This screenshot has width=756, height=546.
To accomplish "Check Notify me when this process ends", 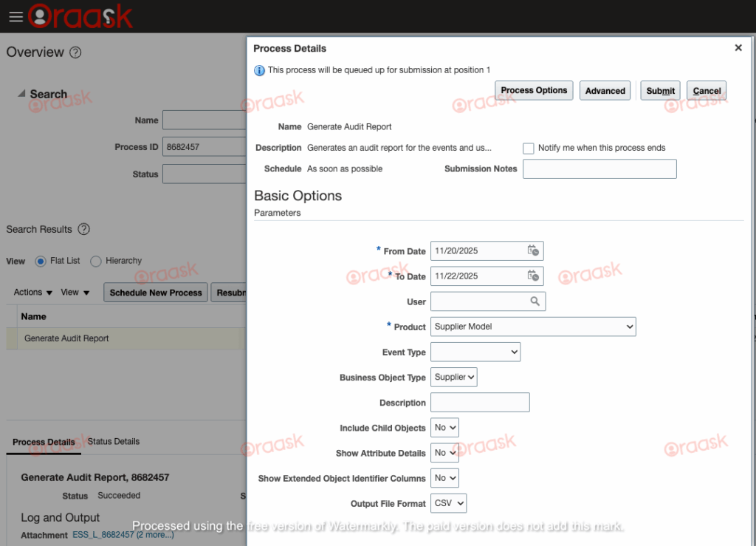I will coord(529,148).
